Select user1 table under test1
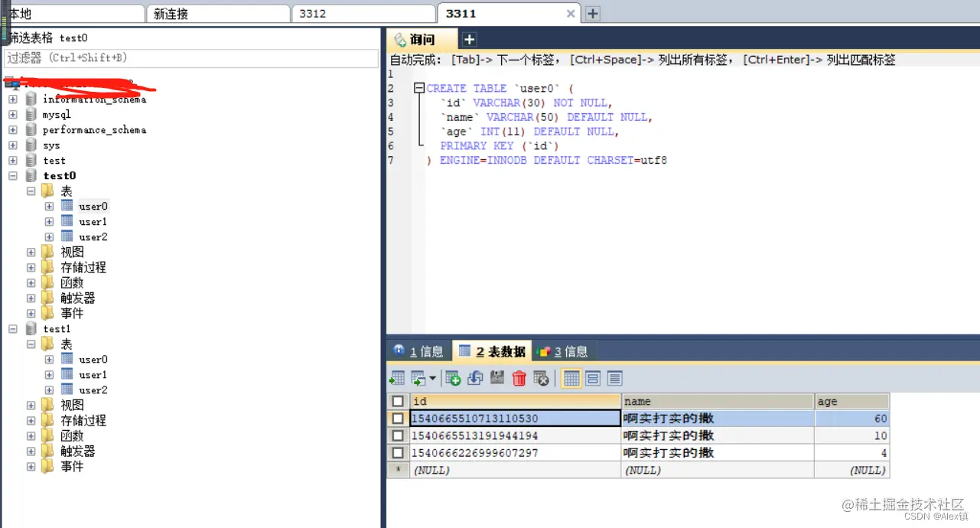The height and width of the screenshot is (528, 980). click(x=93, y=374)
